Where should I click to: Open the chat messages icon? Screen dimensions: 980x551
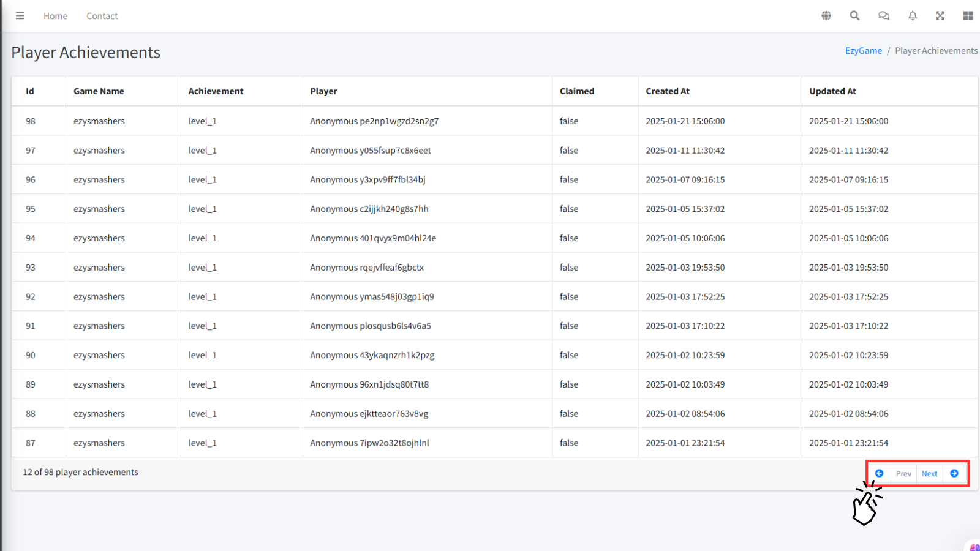coord(883,16)
